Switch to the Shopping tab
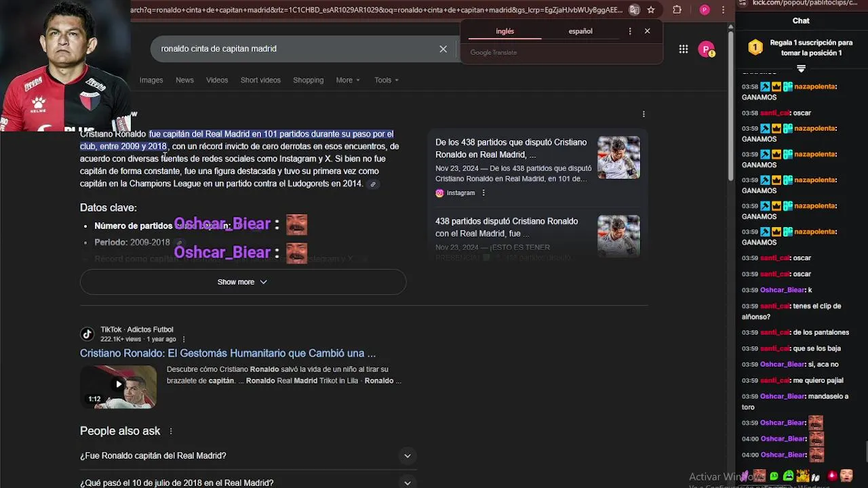Image resolution: width=868 pixels, height=488 pixels. 308,80
